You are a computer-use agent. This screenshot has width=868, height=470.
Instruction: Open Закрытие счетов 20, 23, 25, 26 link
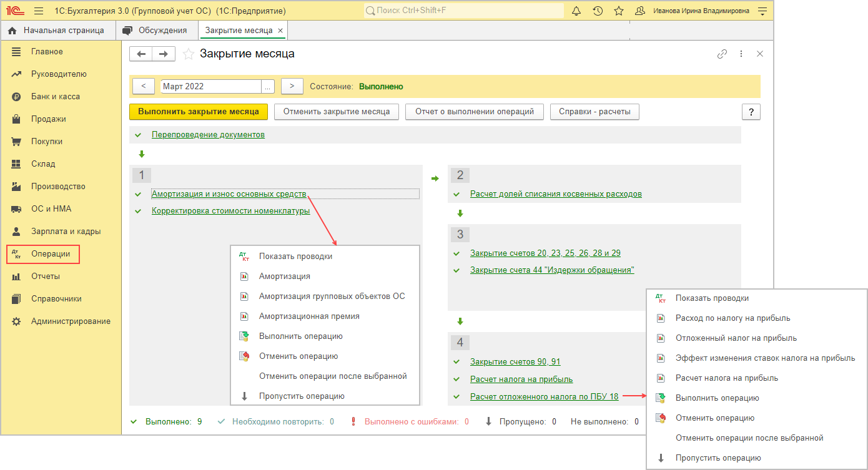pos(545,253)
